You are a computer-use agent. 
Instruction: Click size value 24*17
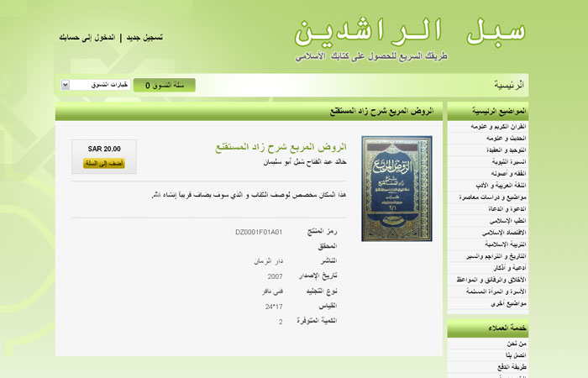click(x=274, y=307)
